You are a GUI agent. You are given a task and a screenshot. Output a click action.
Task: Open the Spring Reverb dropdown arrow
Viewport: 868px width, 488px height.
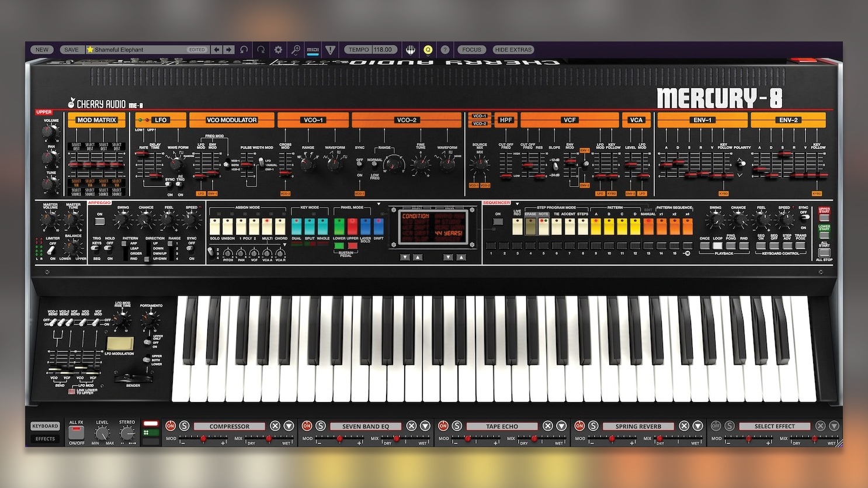coord(697,426)
